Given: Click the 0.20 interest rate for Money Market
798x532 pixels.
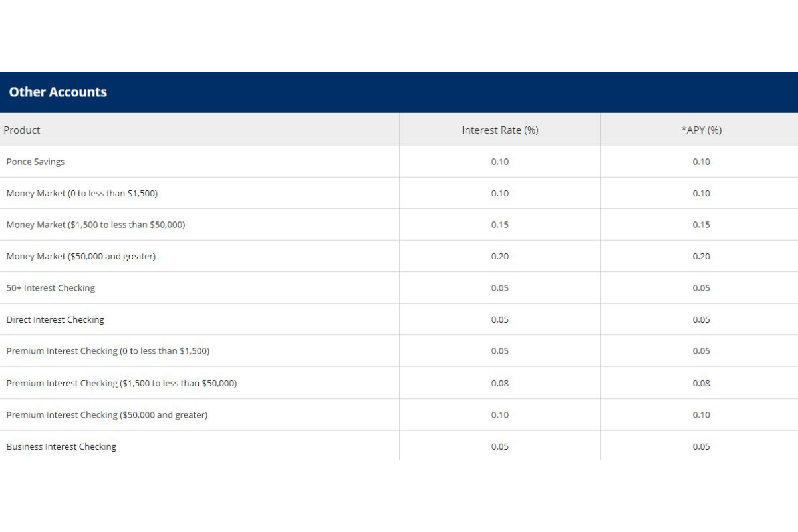Looking at the screenshot, I should pos(500,256).
